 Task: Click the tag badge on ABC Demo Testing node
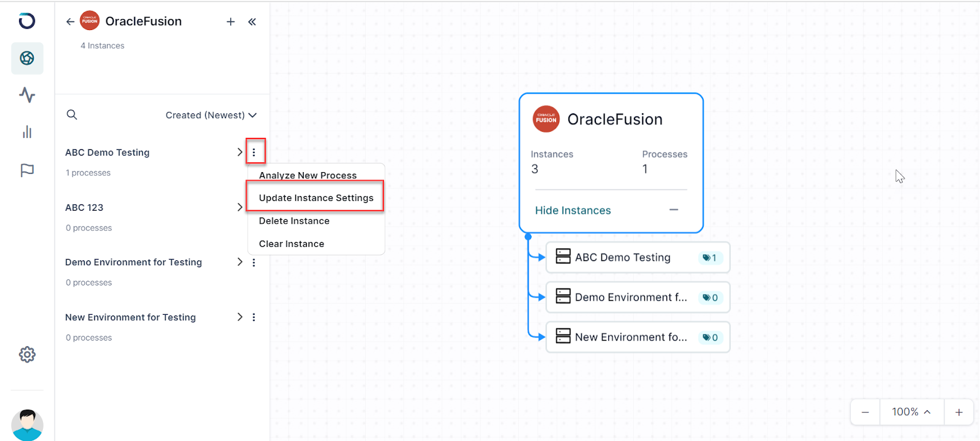(x=710, y=258)
